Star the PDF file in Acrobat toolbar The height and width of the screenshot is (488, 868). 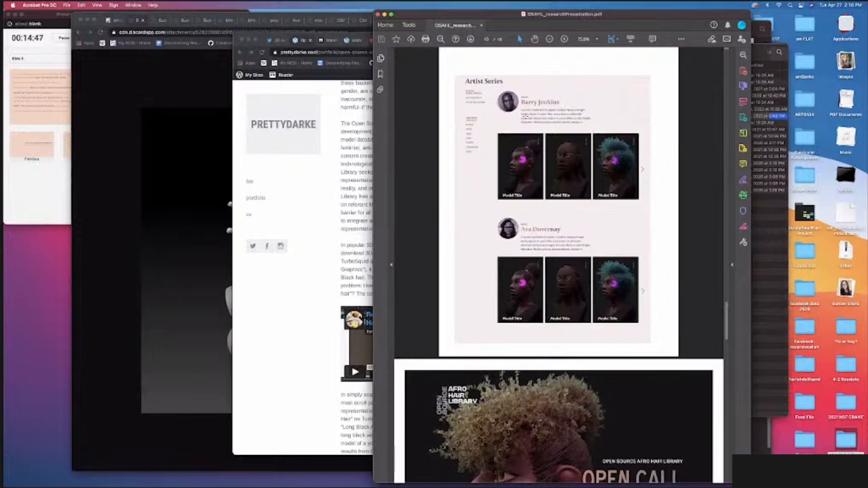(x=396, y=39)
